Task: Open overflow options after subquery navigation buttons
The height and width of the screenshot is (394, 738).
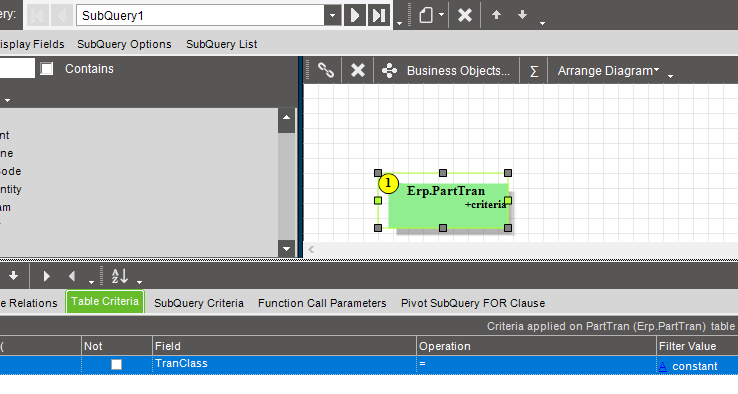Action: (x=400, y=23)
